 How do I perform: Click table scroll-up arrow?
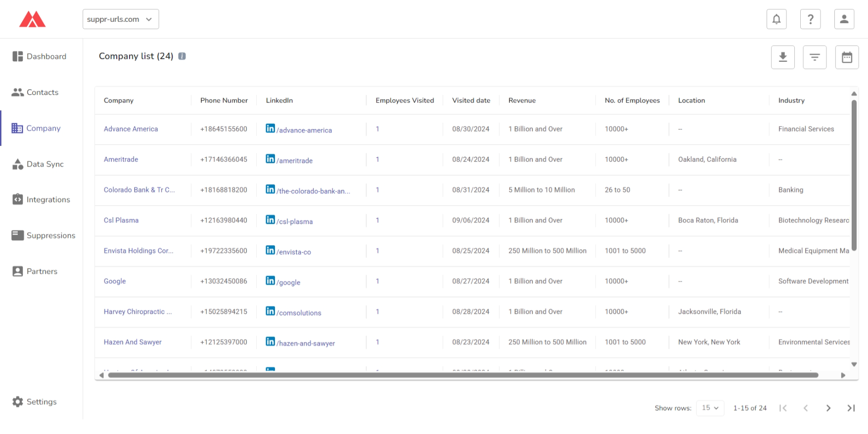coord(854,93)
